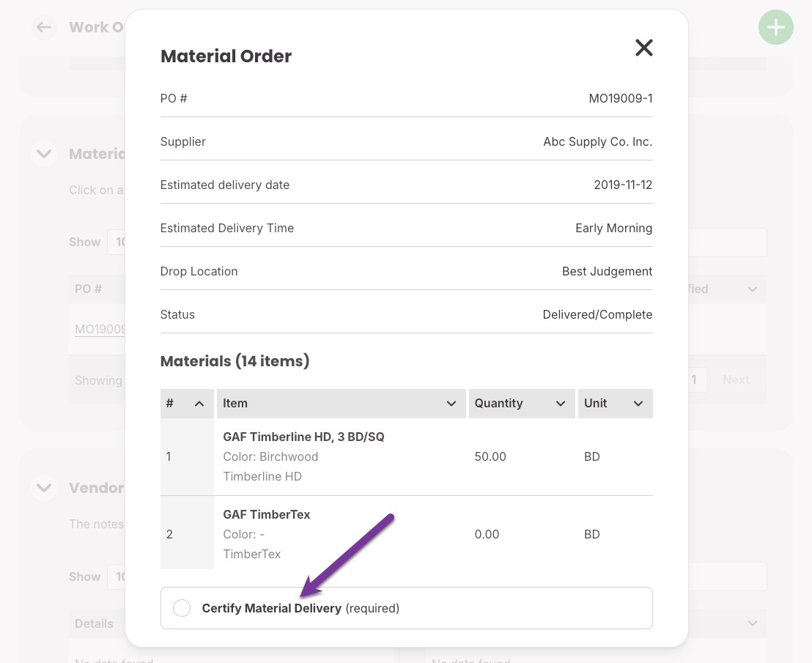812x663 pixels.
Task: Click quantity 0.00 cell
Action: (x=487, y=534)
